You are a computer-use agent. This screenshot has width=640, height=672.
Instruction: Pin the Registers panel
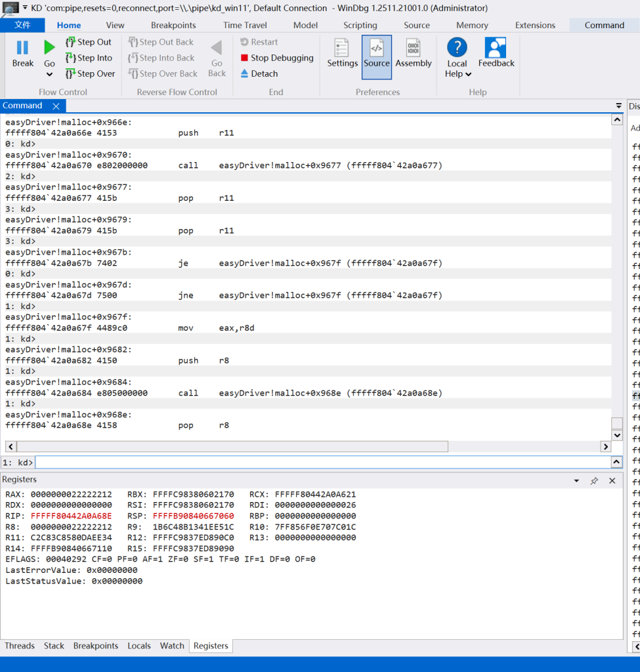[x=594, y=480]
